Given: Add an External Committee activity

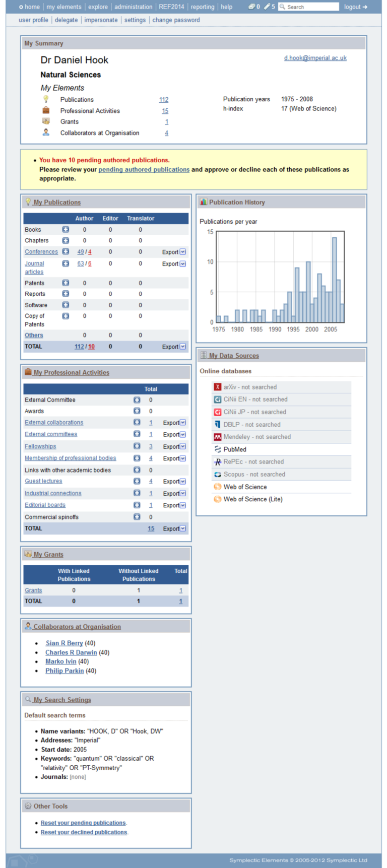Looking at the screenshot, I should coord(137,399).
